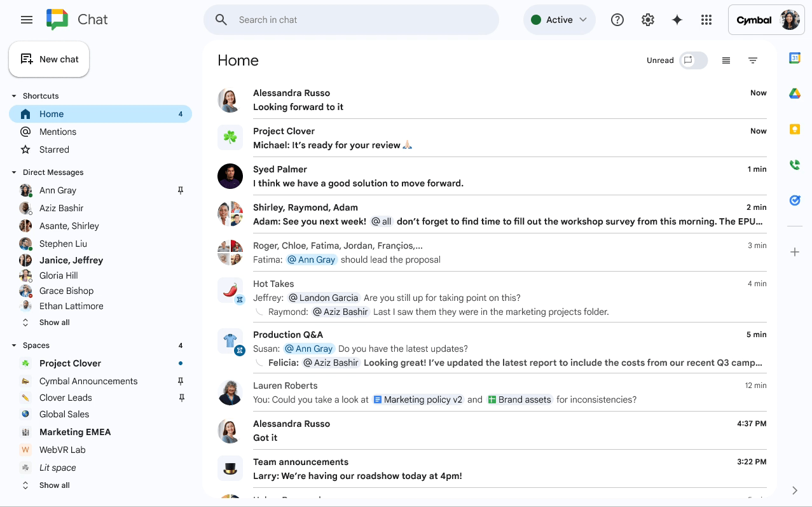The width and height of the screenshot is (812, 507).
Task: Open Google Calendar from the side panel
Action: pos(795,57)
